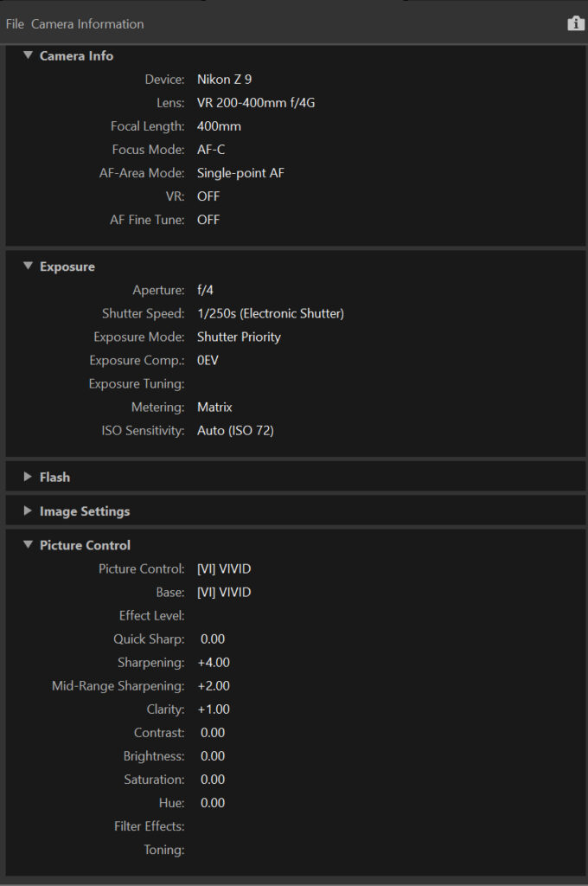
Task: Click the info icon in top-right corner
Action: click(x=576, y=23)
